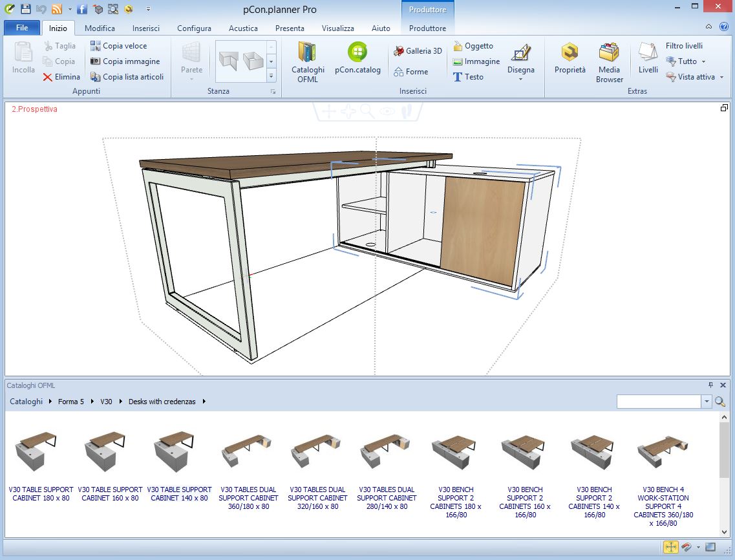Image resolution: width=735 pixels, height=560 pixels.
Task: Open Galleria 3D
Action: pyautogui.click(x=418, y=51)
